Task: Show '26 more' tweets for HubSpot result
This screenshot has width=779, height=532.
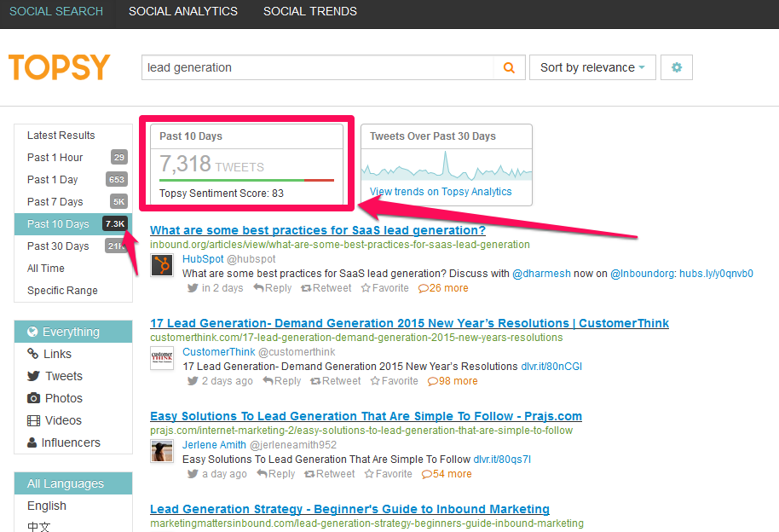Action: click(x=443, y=288)
